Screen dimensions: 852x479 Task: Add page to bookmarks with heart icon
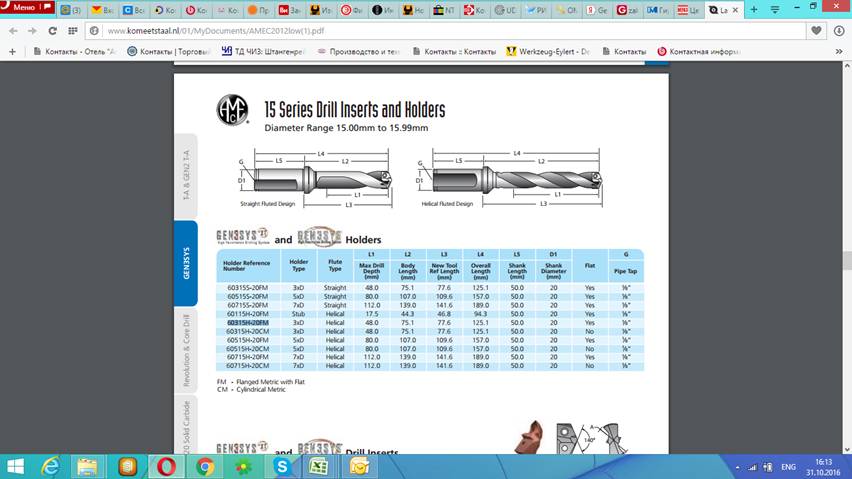(x=816, y=31)
